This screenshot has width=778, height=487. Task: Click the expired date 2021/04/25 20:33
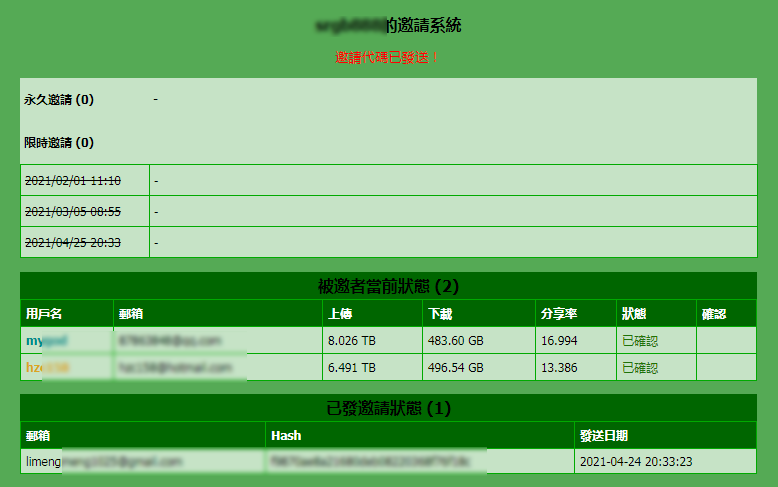73,243
